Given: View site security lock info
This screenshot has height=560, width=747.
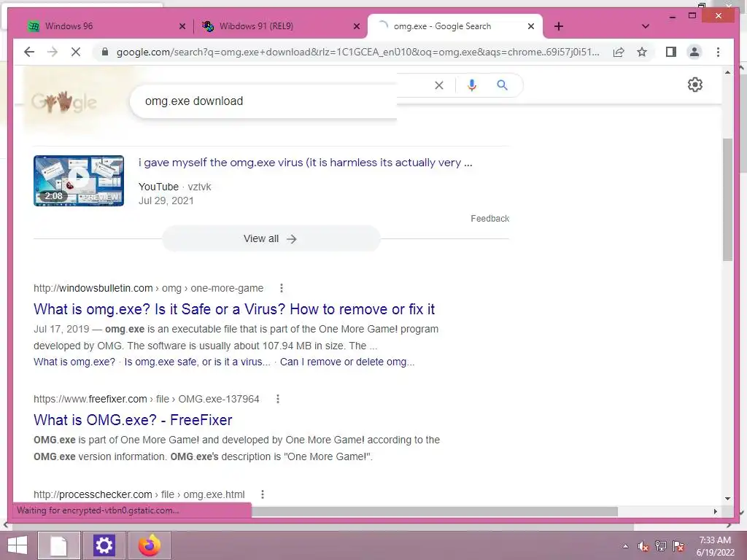Looking at the screenshot, I should pos(105,52).
